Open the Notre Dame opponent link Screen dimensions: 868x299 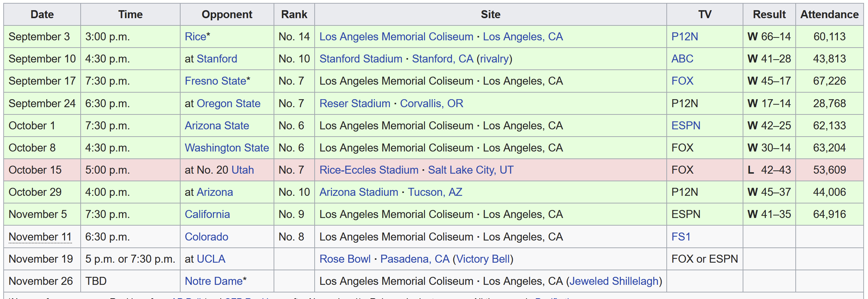(x=214, y=281)
